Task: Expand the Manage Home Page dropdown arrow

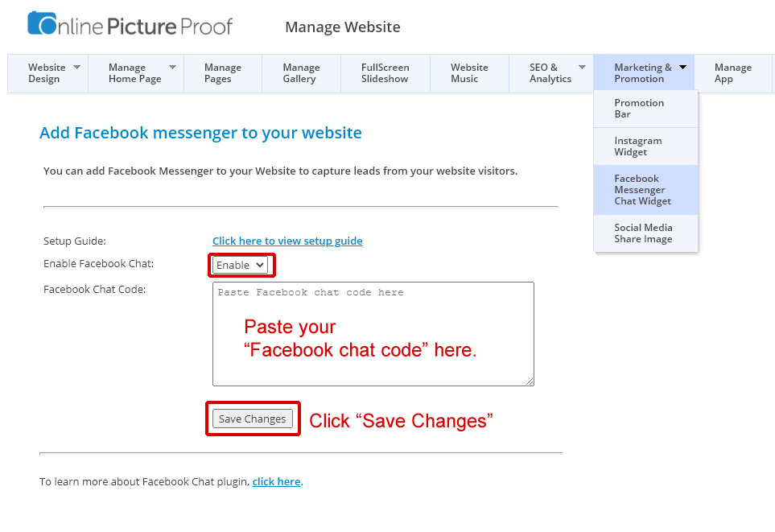Action: (x=172, y=67)
